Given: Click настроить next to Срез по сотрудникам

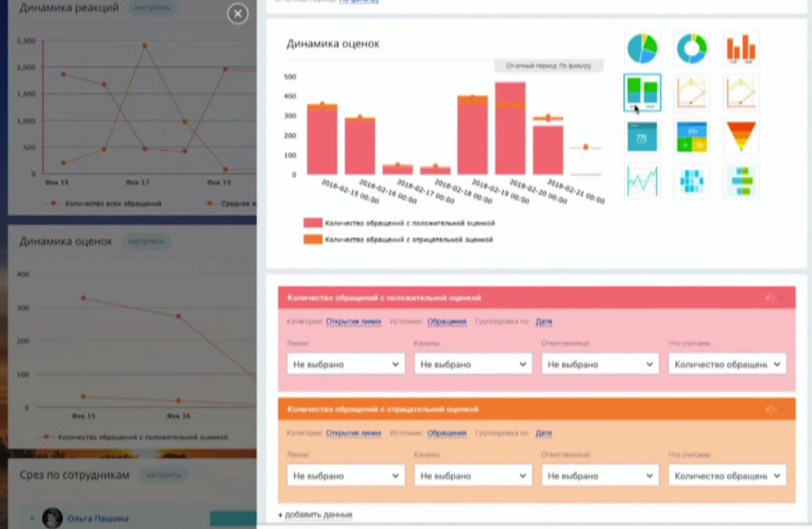Looking at the screenshot, I should coord(163,474).
